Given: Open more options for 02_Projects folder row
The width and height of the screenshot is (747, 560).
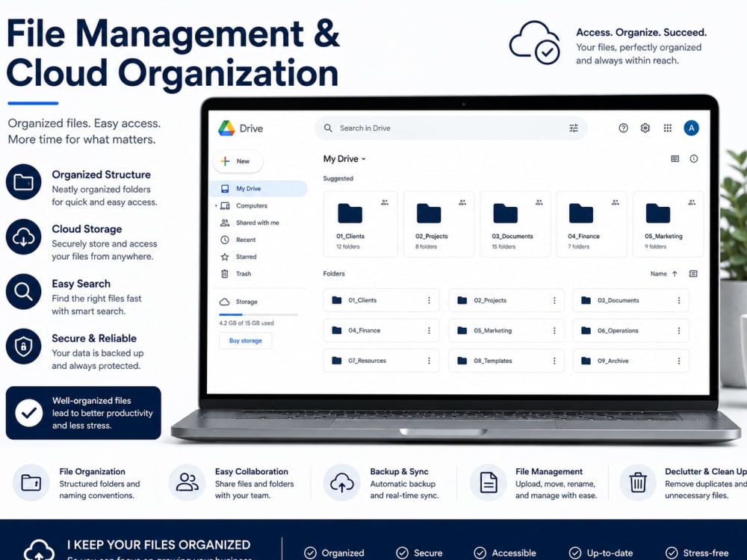Looking at the screenshot, I should 554,300.
